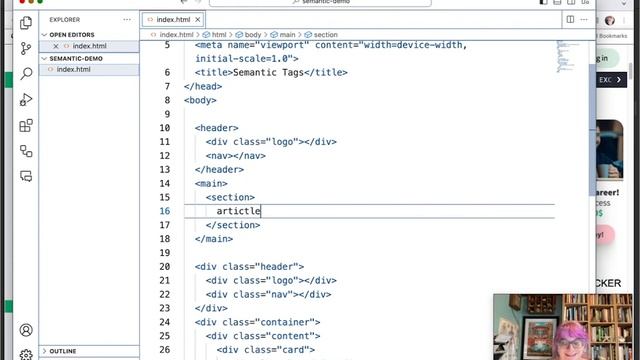This screenshot has width=640, height=360.
Task: Close the index.html editor tab
Action: 198,20
